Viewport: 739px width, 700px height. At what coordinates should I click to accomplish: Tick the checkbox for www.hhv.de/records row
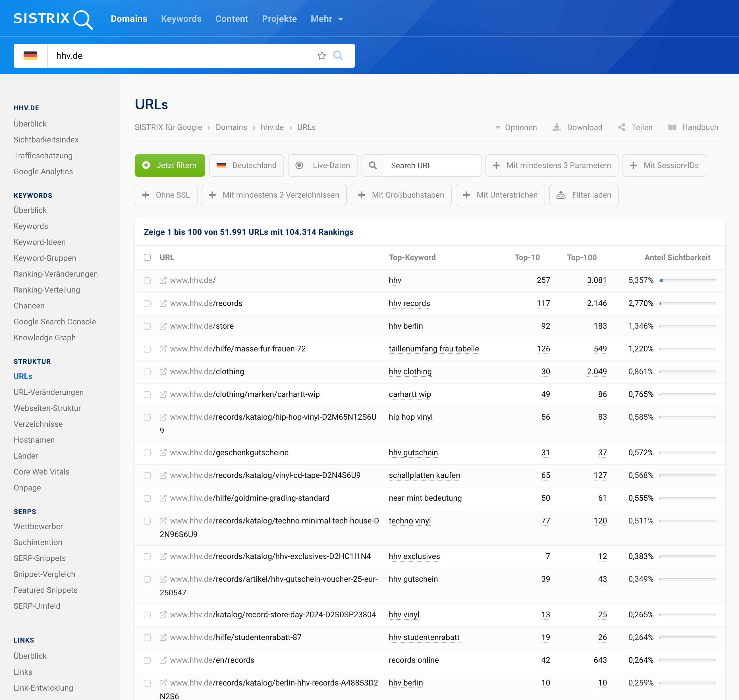point(147,303)
